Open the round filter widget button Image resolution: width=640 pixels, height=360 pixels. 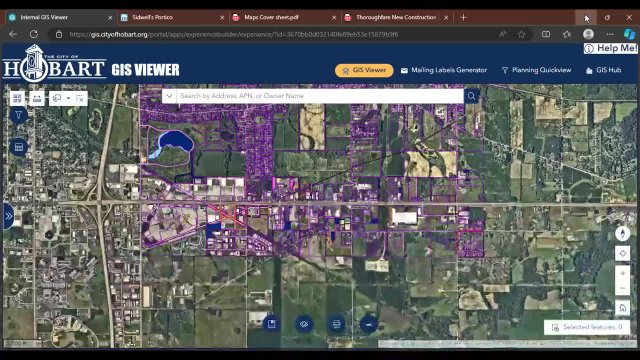tap(18, 116)
